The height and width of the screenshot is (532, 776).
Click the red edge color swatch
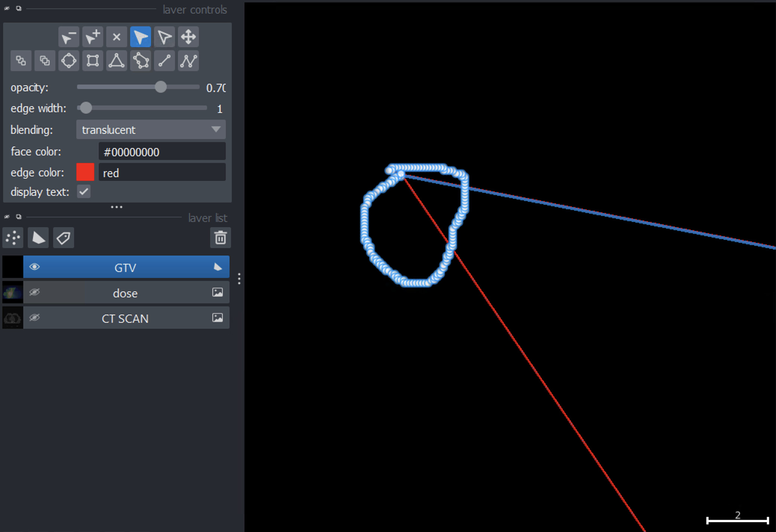85,172
